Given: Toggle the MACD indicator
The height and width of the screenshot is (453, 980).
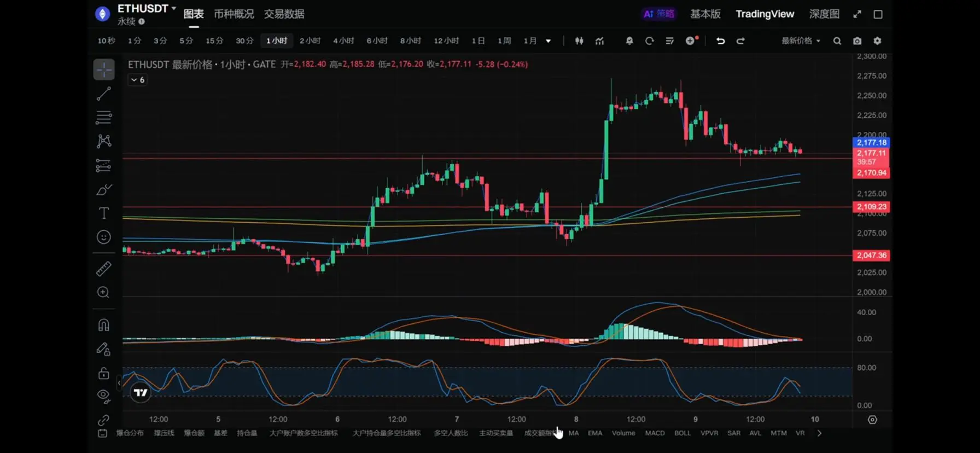Looking at the screenshot, I should 655,433.
